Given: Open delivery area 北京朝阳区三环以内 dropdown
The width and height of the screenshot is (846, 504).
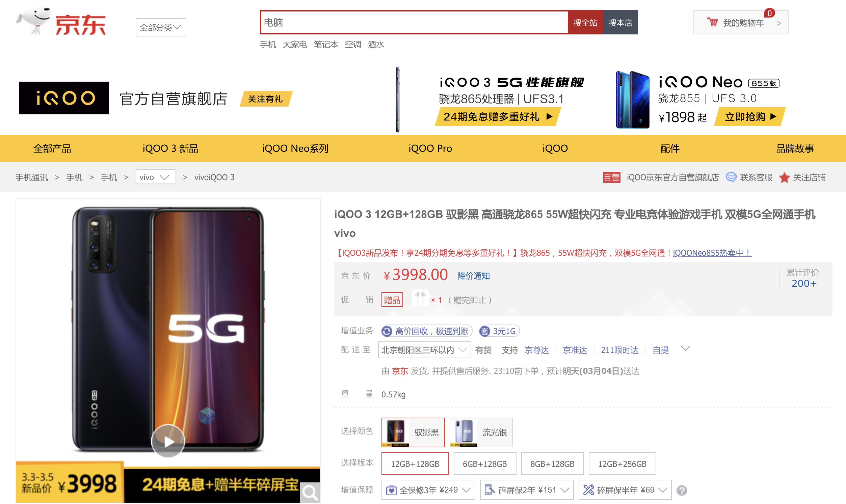Looking at the screenshot, I should [424, 350].
